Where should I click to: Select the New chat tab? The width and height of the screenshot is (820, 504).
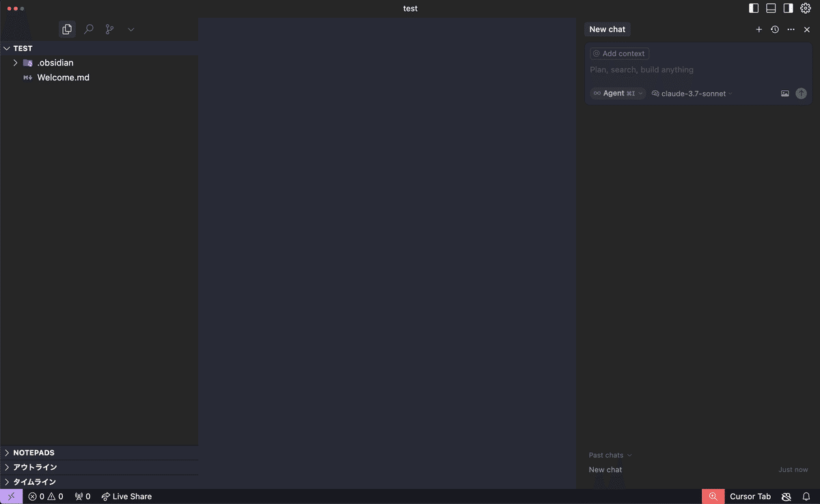click(607, 29)
